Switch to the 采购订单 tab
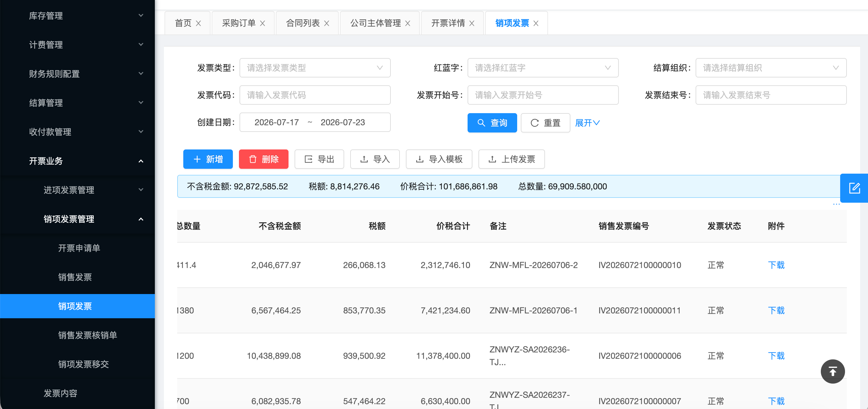The image size is (868, 409). click(x=239, y=23)
